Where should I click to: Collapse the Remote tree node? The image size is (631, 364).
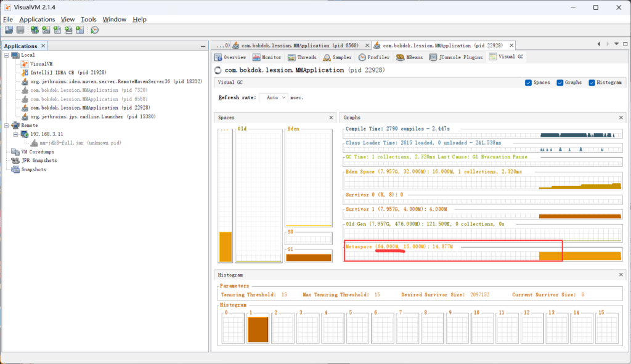tap(6, 126)
